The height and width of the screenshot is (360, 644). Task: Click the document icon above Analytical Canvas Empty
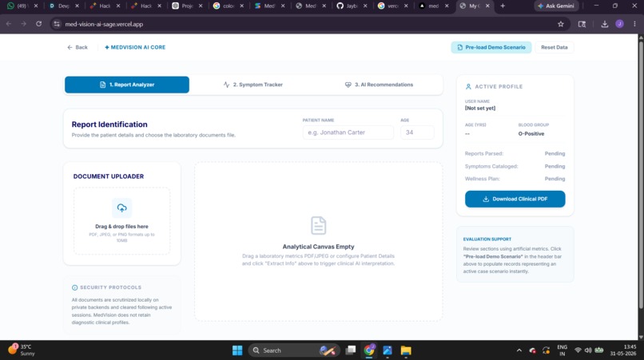(x=318, y=225)
